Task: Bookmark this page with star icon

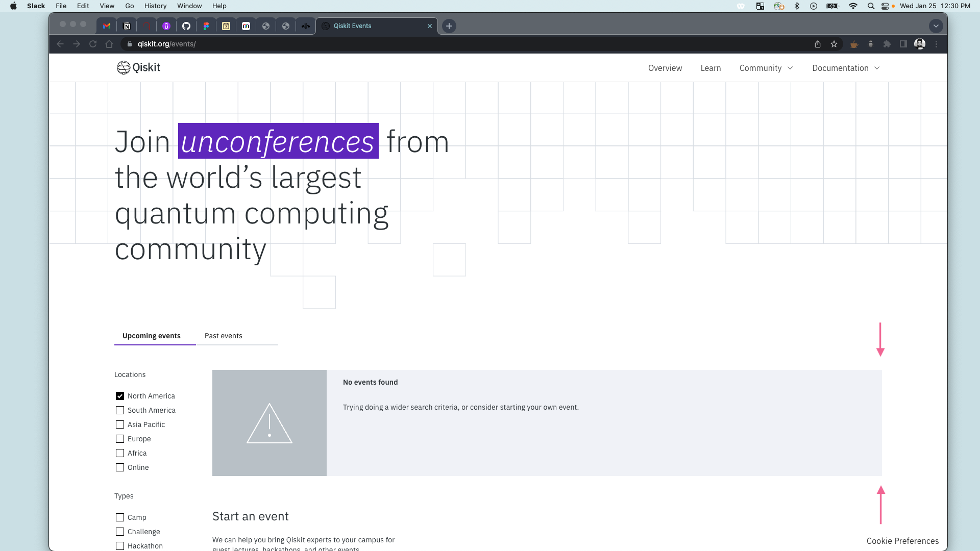Action: pyautogui.click(x=834, y=44)
